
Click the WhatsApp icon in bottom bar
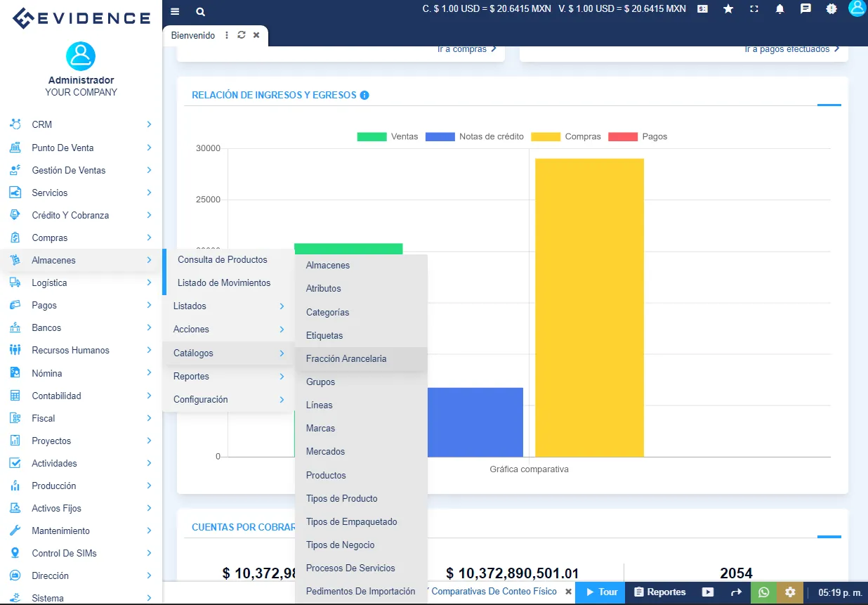tap(764, 592)
